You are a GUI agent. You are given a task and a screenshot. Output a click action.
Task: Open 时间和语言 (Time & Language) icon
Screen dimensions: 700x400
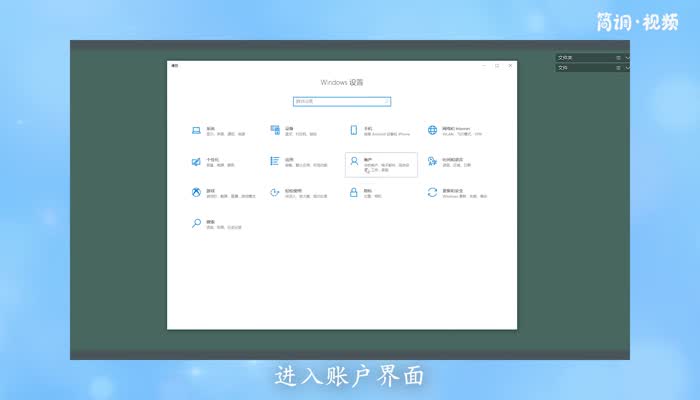(432, 161)
